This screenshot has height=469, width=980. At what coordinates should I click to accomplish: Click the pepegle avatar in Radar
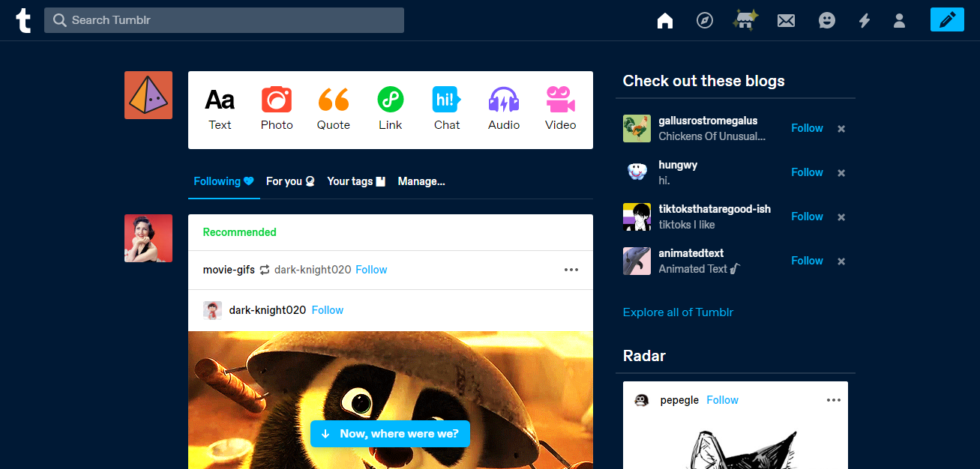(x=641, y=400)
